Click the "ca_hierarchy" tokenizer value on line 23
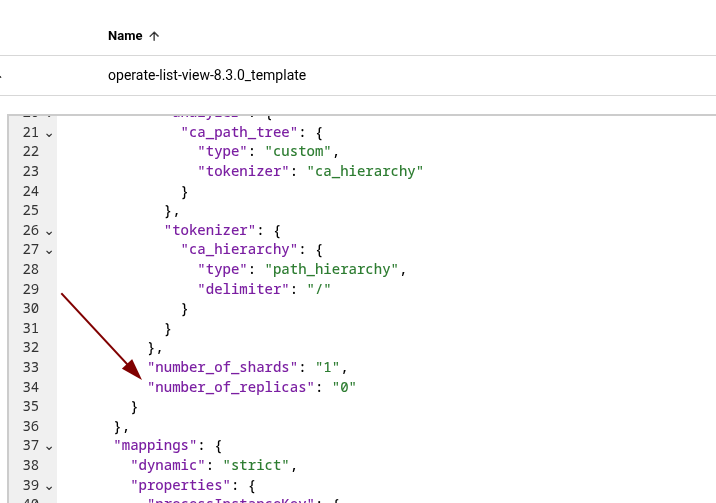Image resolution: width=716 pixels, height=503 pixels. point(365,171)
